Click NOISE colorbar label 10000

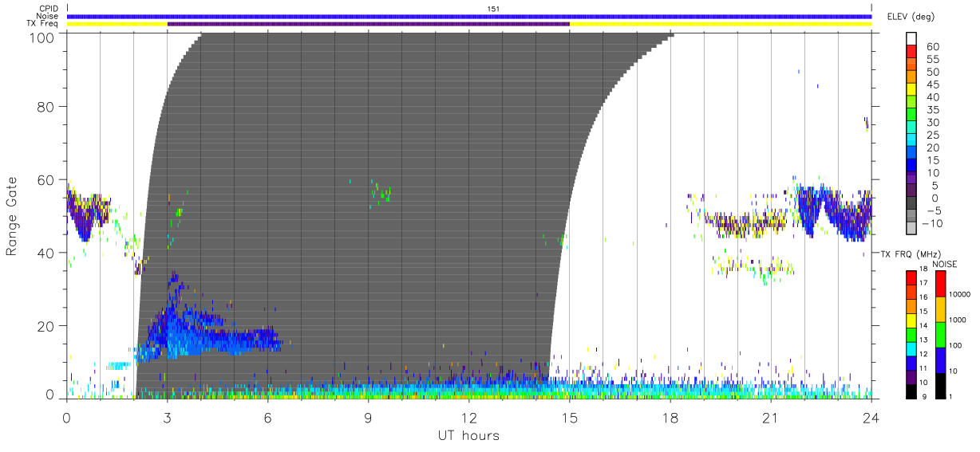click(x=958, y=295)
